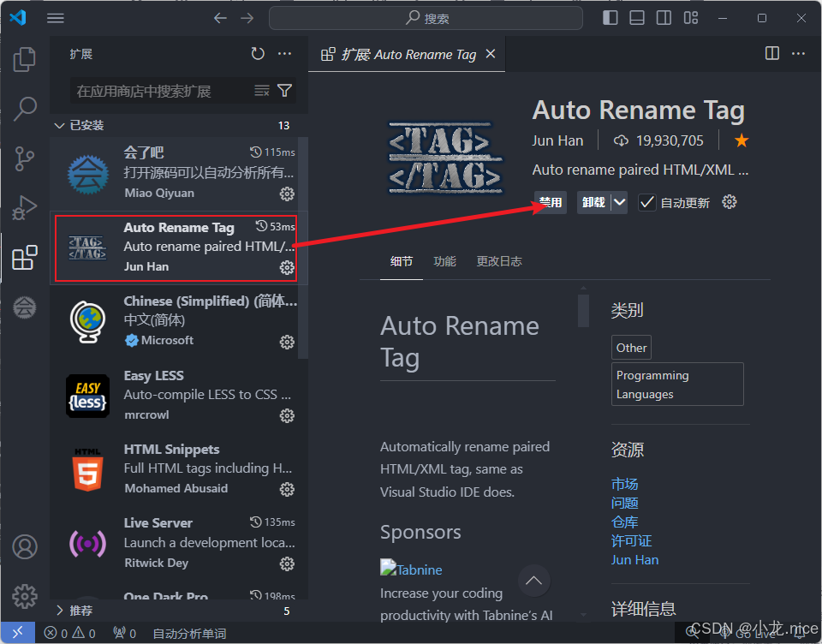Switch to the 功能 tab

444,261
